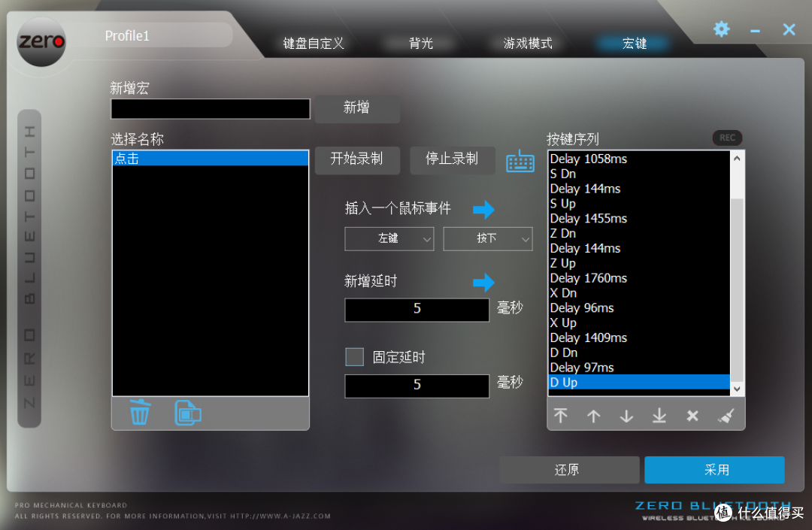
Task: Select the Delay 1409ms entry
Action: tap(639, 338)
